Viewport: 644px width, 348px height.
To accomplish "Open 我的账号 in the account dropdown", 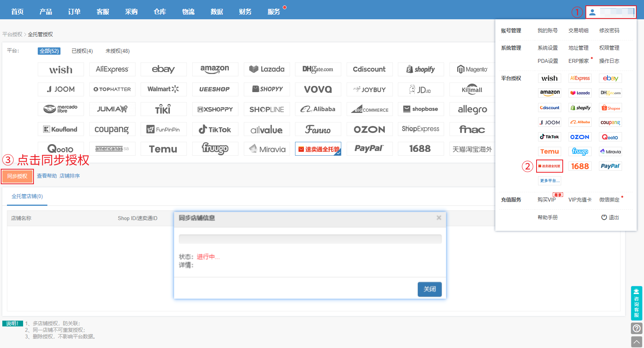I will point(548,30).
